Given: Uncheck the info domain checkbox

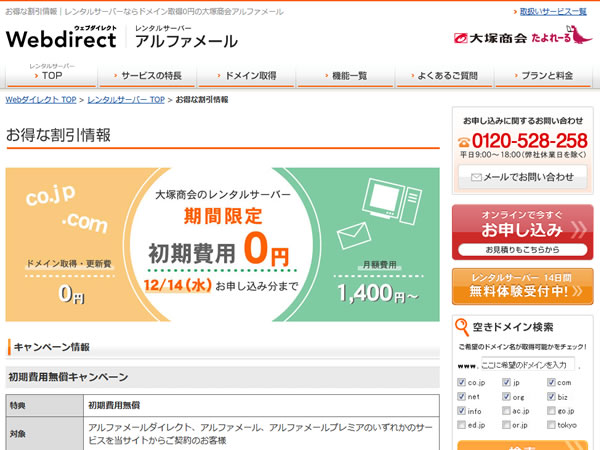Looking at the screenshot, I should [461, 411].
